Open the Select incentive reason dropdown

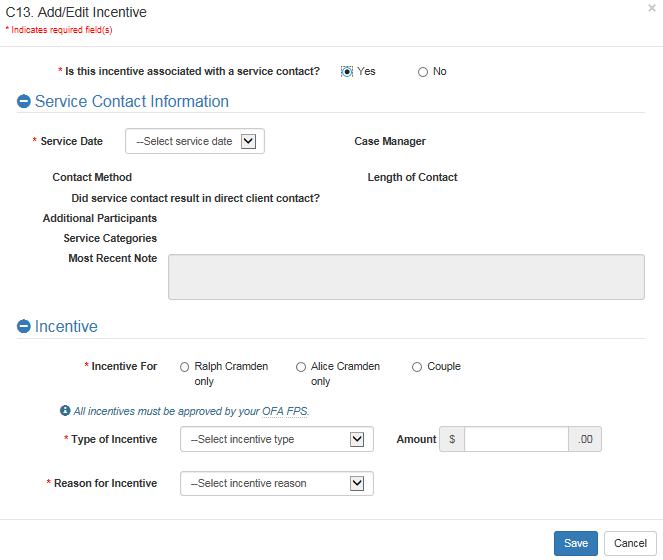pos(276,484)
